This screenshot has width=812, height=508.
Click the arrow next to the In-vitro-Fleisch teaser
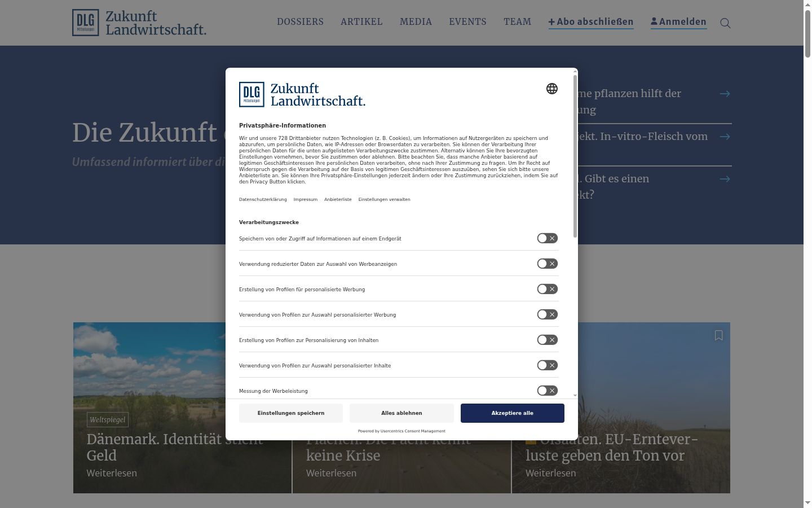(x=725, y=137)
